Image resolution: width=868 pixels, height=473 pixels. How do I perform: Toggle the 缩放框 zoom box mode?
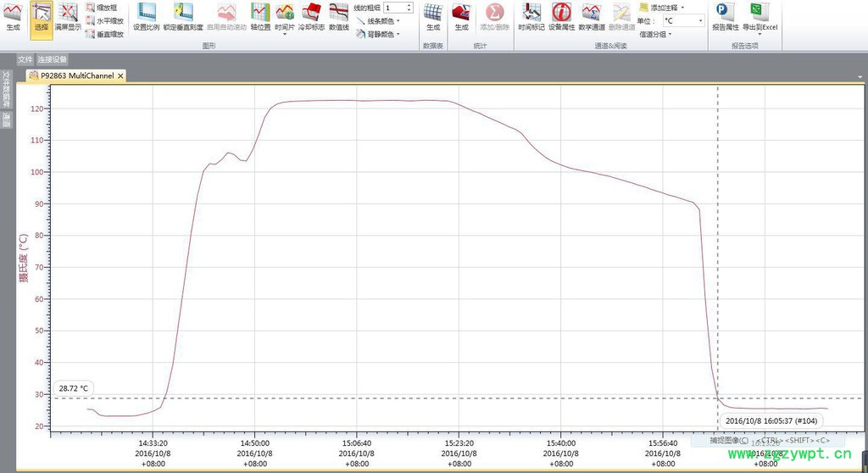(x=104, y=8)
